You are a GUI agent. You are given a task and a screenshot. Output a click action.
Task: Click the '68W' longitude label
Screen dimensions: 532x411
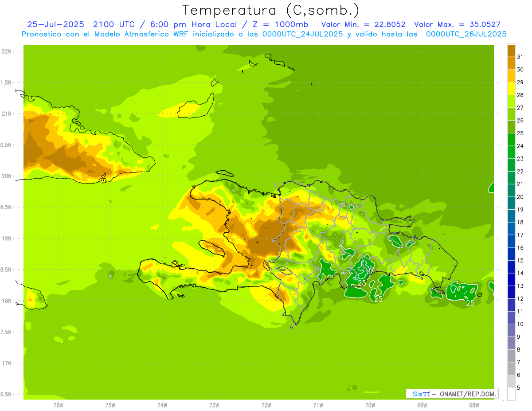point(474,405)
